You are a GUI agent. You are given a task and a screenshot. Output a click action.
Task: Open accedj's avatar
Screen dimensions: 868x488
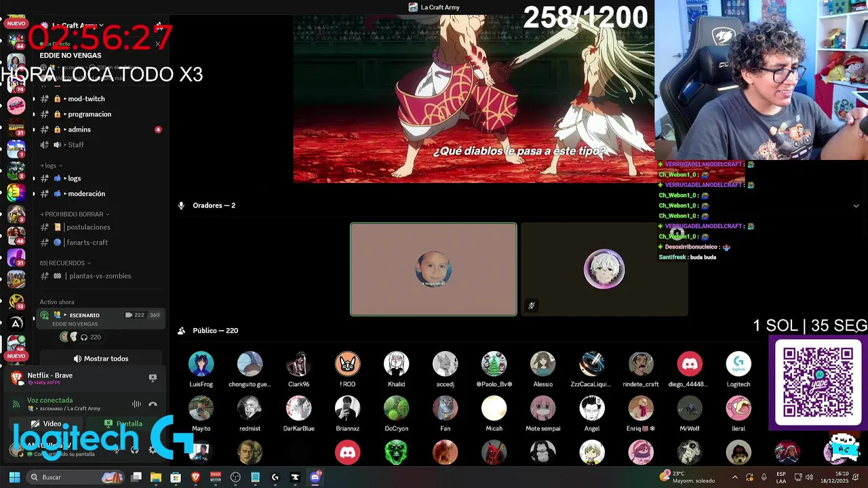pos(445,364)
